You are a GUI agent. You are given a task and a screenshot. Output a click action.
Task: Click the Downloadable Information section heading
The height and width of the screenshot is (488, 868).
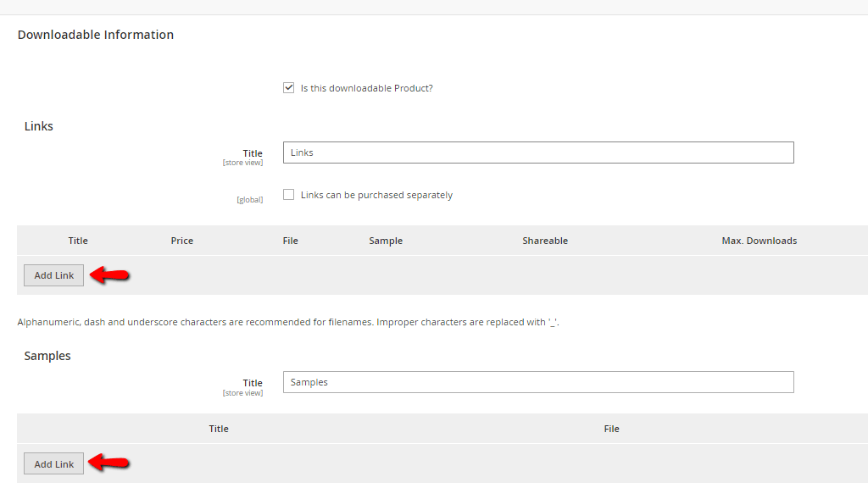(95, 35)
